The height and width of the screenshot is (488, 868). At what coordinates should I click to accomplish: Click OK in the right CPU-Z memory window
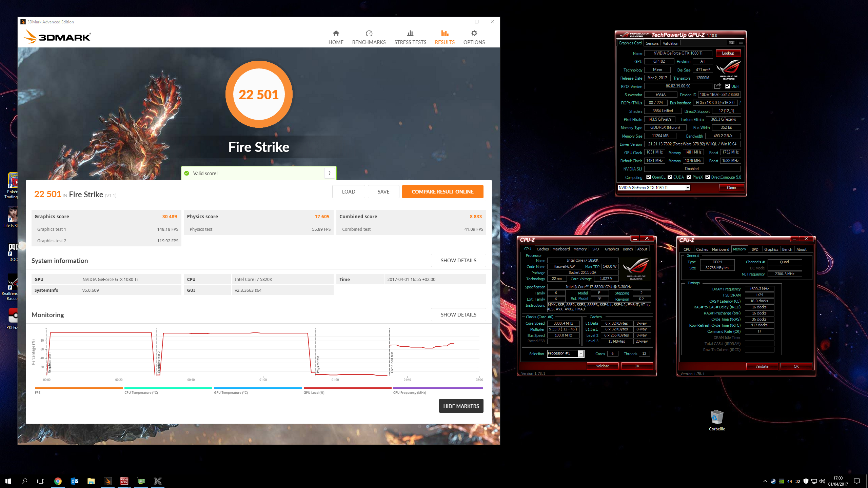click(796, 366)
